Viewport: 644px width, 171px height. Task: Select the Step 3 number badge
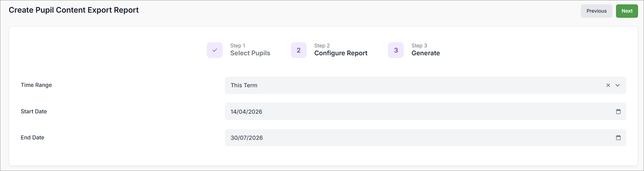(396, 50)
